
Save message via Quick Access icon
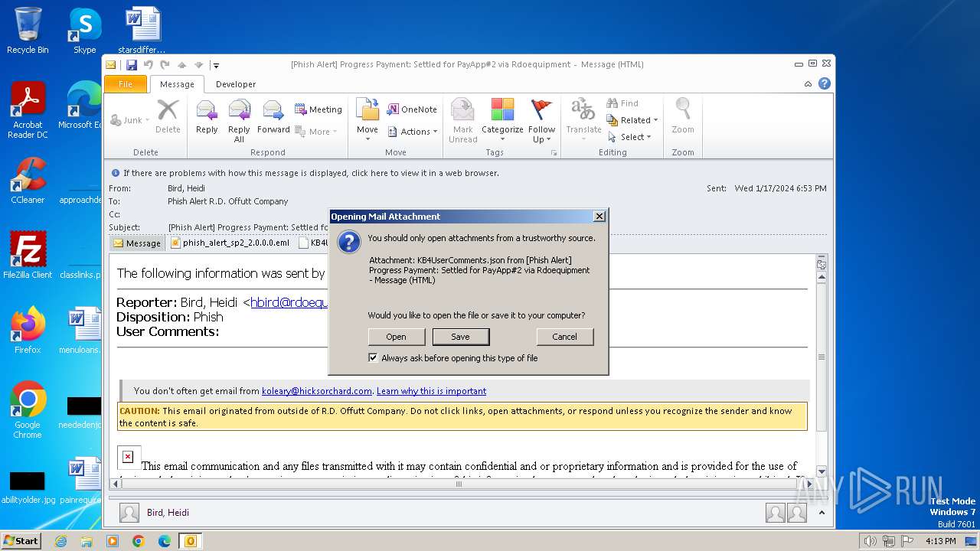132,65
